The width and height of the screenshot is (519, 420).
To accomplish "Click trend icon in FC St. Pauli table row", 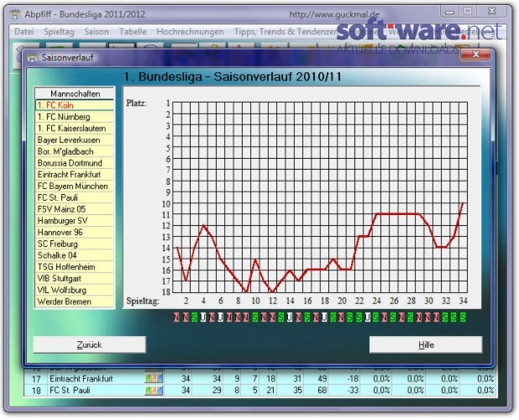I will [x=154, y=391].
